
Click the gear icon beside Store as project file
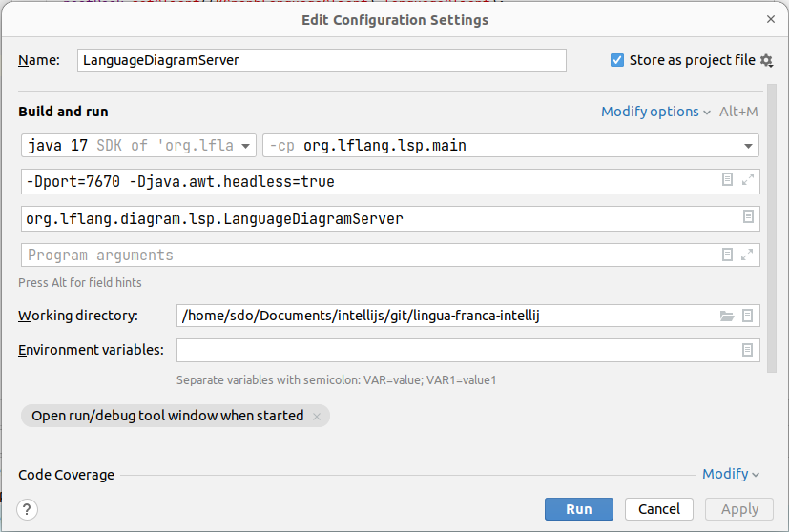(766, 60)
